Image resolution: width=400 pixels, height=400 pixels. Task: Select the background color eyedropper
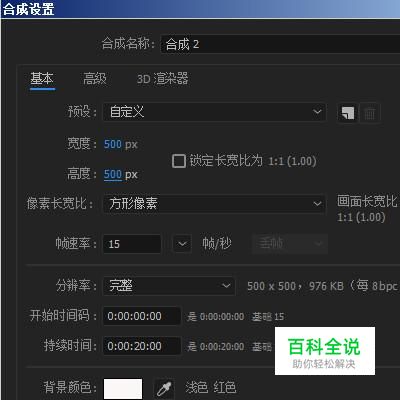click(164, 388)
